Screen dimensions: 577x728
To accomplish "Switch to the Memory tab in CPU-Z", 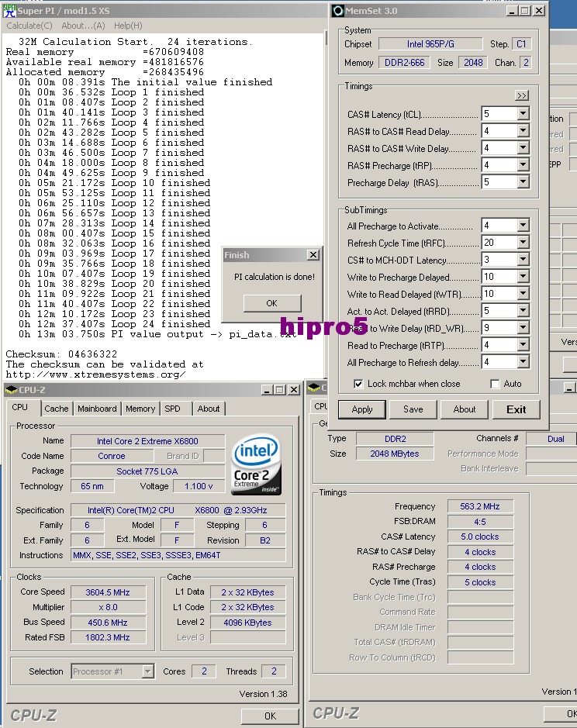I will point(140,409).
